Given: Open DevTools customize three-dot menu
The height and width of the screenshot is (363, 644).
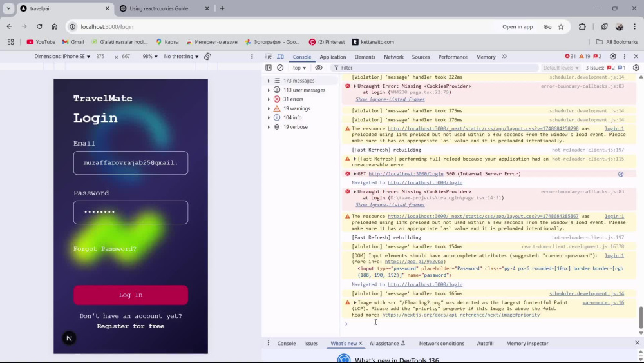Looking at the screenshot, I should click(x=625, y=57).
